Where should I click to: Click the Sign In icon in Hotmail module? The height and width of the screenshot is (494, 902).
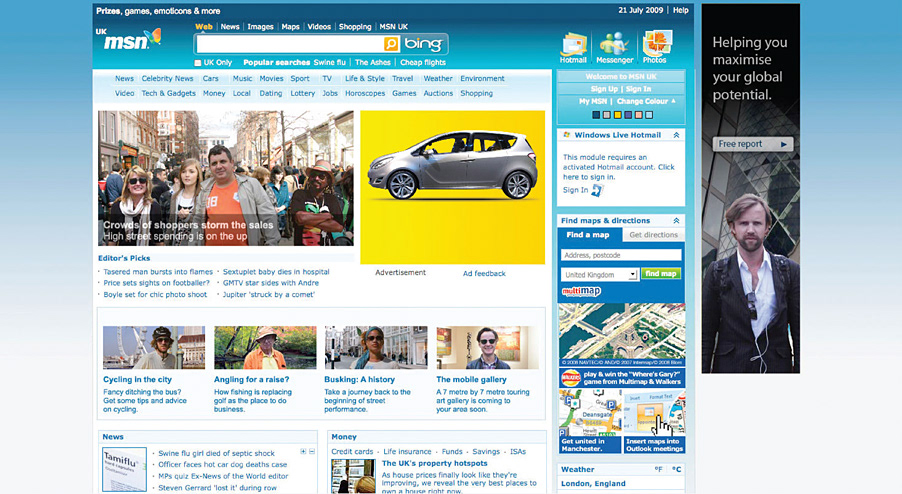(597, 190)
